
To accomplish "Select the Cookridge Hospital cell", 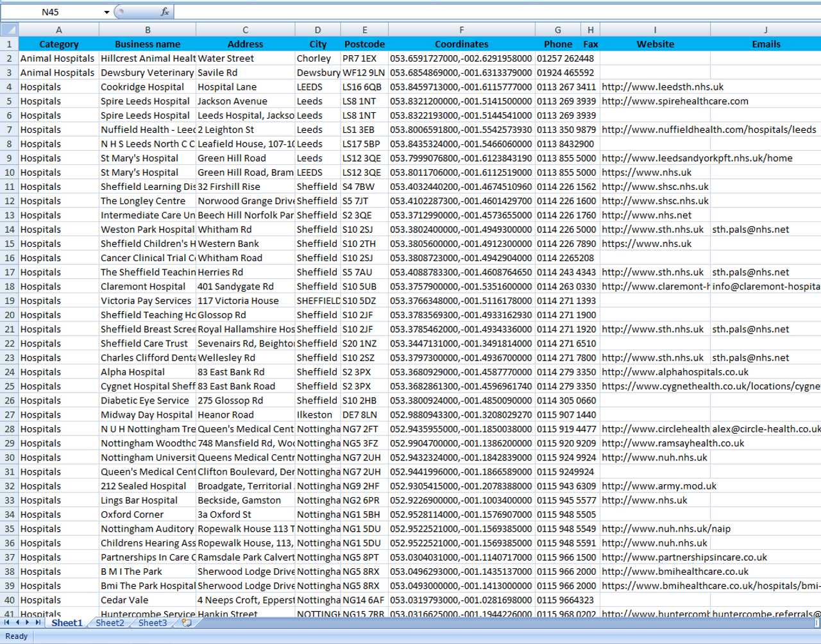I will click(x=148, y=87).
